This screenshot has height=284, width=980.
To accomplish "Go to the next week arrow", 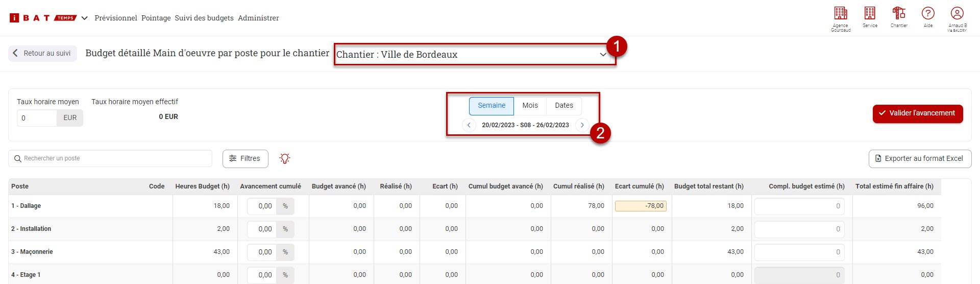I will (582, 125).
